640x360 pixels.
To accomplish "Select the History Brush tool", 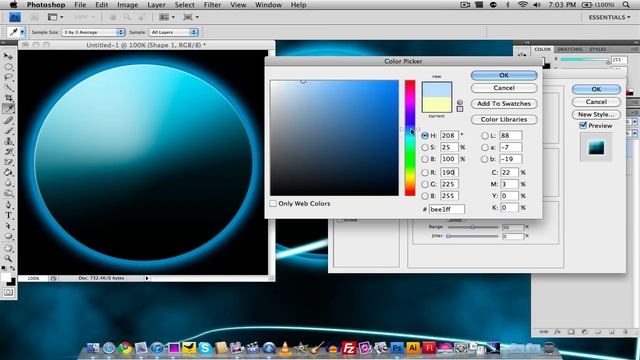I will (8, 152).
